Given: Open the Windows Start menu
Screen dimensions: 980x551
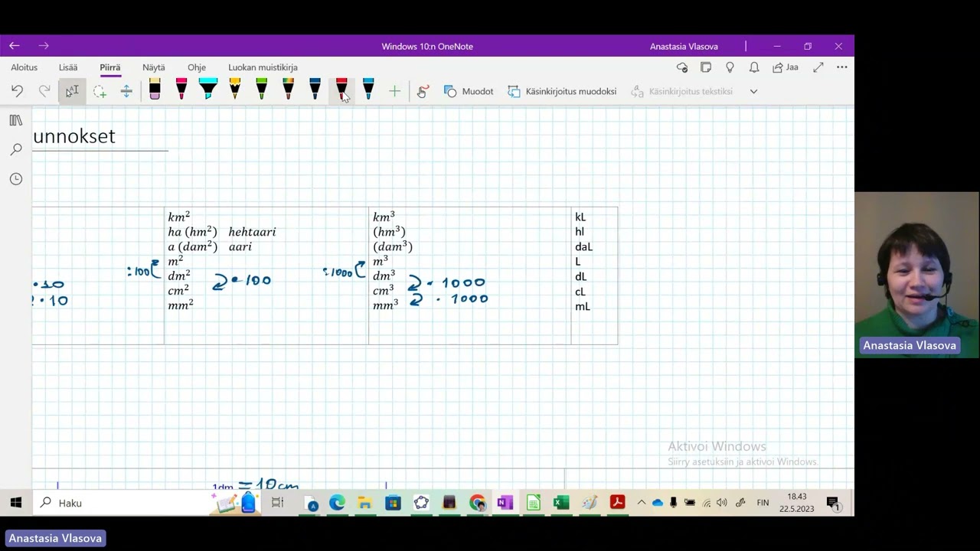Looking at the screenshot, I should point(15,503).
